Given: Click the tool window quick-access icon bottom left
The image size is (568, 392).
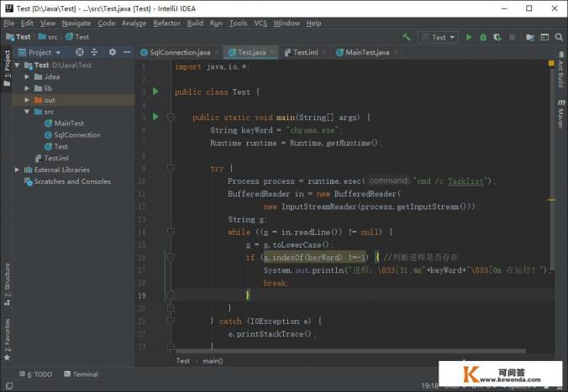Looking at the screenshot, I should [x=9, y=386].
